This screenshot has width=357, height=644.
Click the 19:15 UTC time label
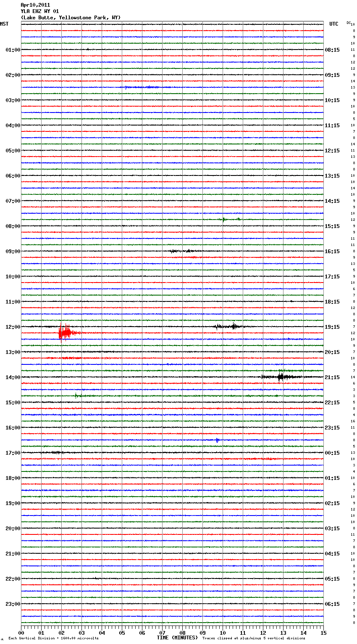coord(332,327)
